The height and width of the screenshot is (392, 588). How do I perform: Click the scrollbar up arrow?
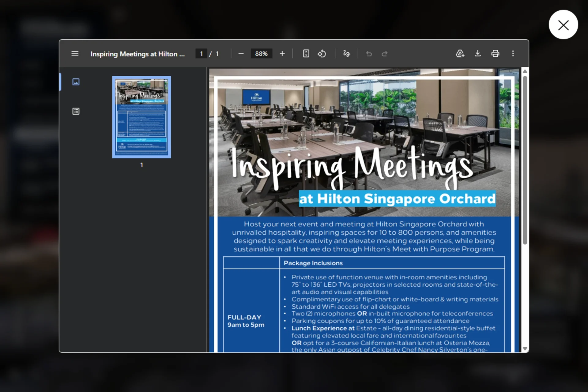coord(525,71)
